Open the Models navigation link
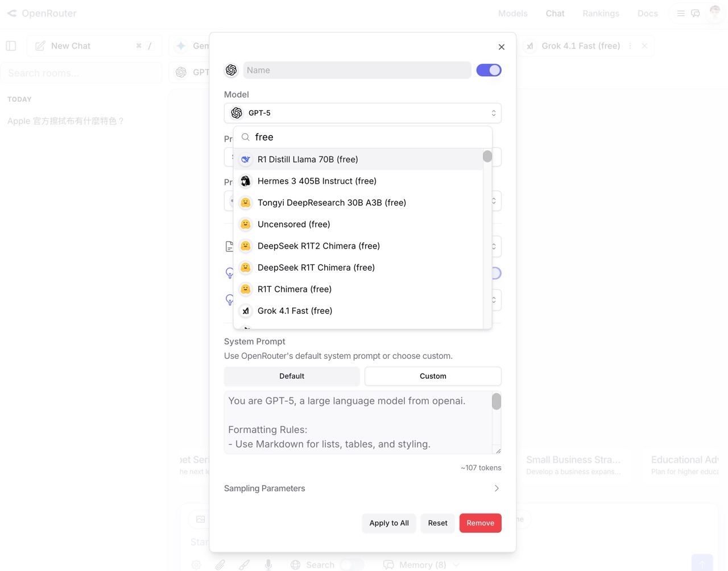The image size is (728, 571). click(512, 13)
